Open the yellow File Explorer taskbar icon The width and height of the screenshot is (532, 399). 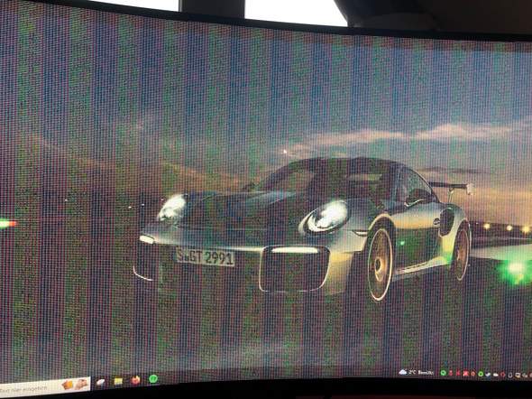(118, 381)
